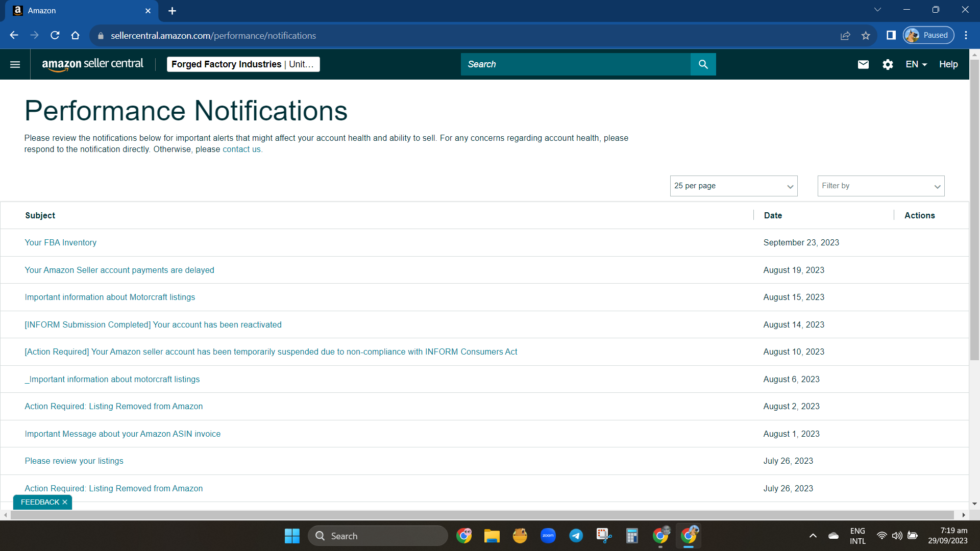Click the Paused profile button

coord(928,35)
